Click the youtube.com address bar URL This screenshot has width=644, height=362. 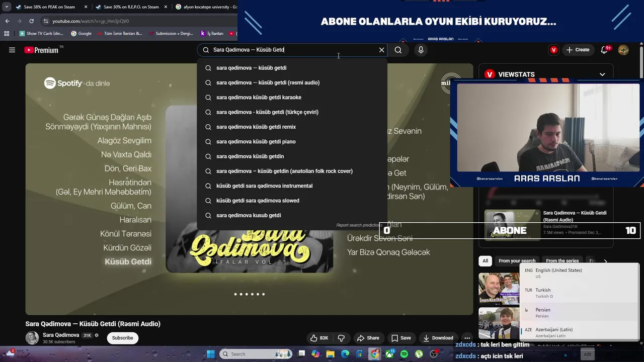click(91, 21)
